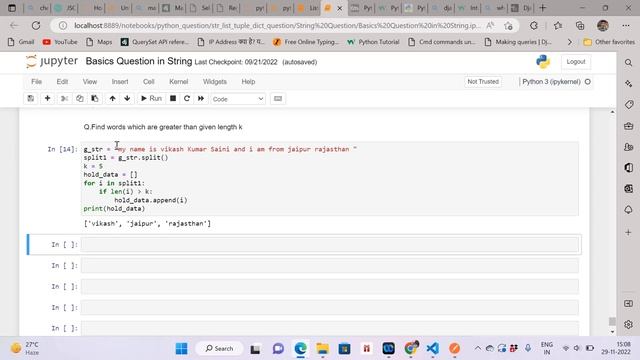Go back in the browser

[14, 25]
